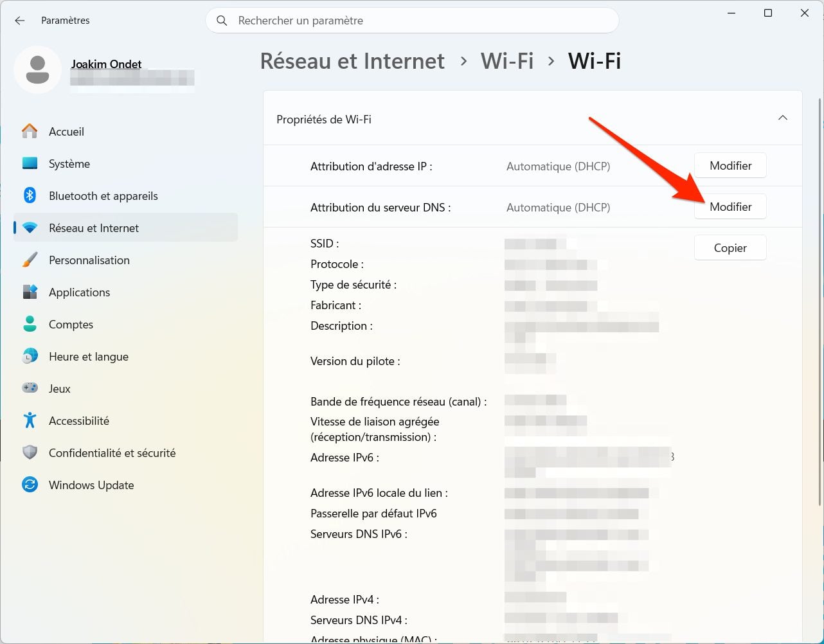Maximize the Paramètres window

click(x=767, y=13)
